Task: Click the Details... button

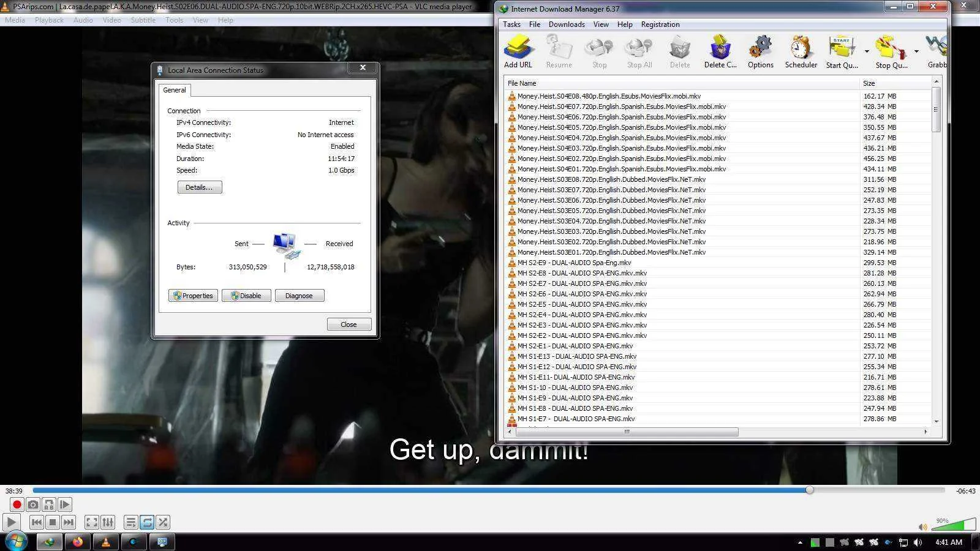Action: (200, 187)
